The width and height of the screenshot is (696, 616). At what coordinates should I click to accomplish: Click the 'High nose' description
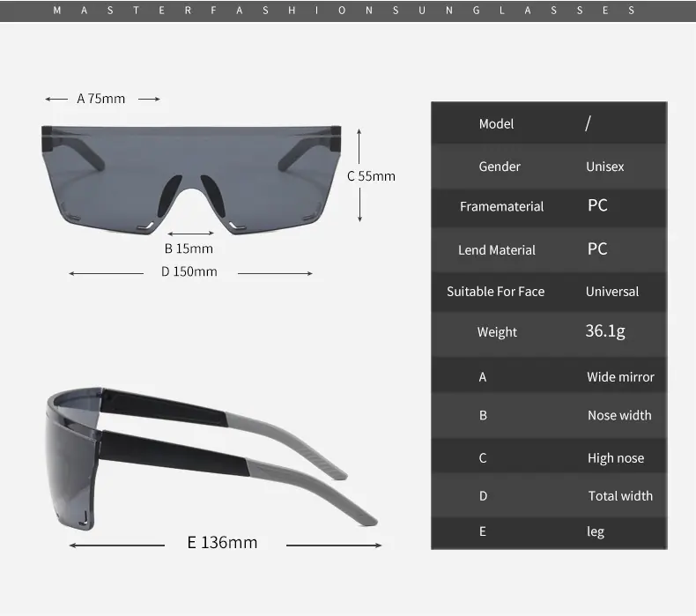[x=616, y=458]
